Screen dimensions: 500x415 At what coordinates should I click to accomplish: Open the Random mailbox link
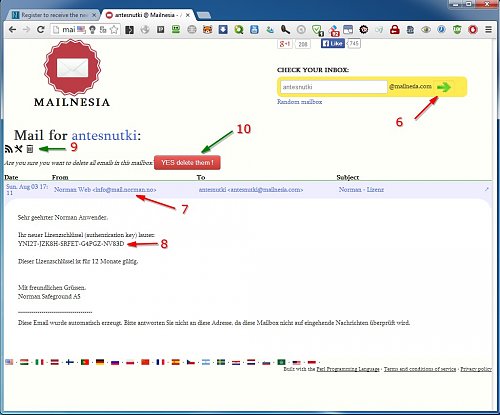(x=299, y=102)
